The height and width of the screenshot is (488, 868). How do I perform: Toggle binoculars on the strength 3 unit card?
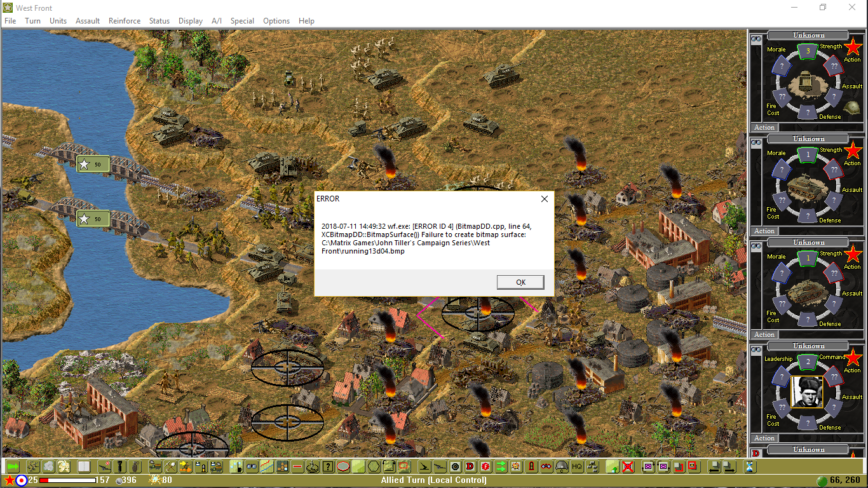pos(756,39)
